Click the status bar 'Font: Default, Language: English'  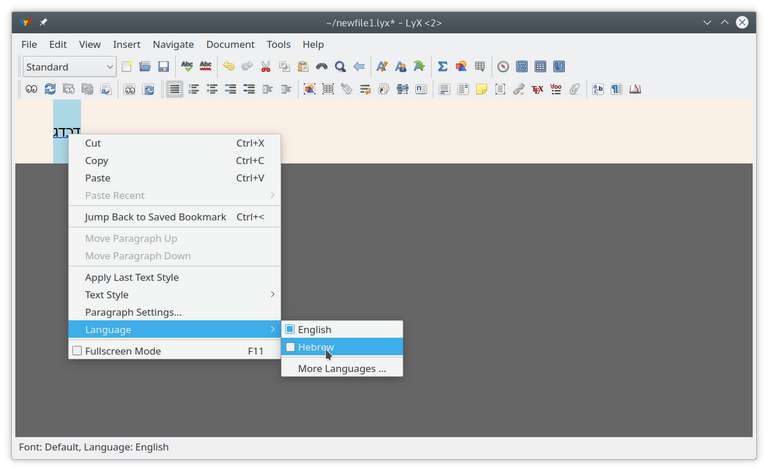coord(94,447)
